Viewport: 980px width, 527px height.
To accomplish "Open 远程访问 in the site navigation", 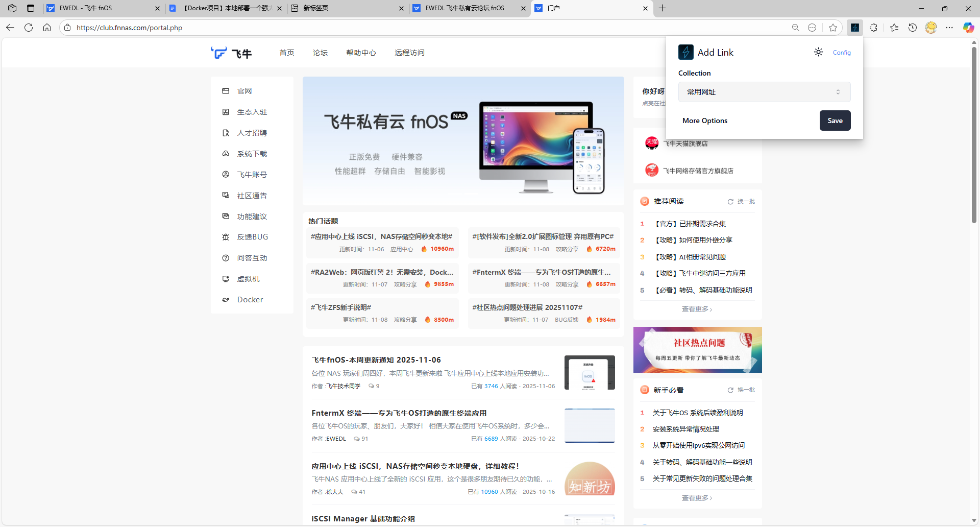I will coord(409,53).
